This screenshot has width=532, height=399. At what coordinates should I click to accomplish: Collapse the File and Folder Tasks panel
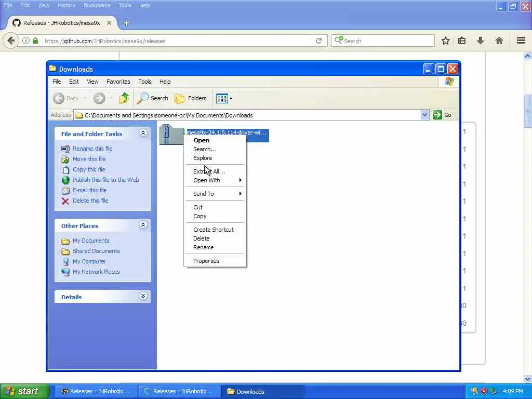pos(143,134)
